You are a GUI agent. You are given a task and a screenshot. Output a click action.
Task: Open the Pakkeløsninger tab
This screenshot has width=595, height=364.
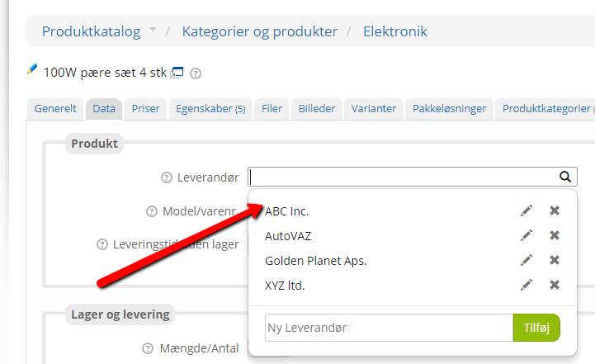coord(449,109)
